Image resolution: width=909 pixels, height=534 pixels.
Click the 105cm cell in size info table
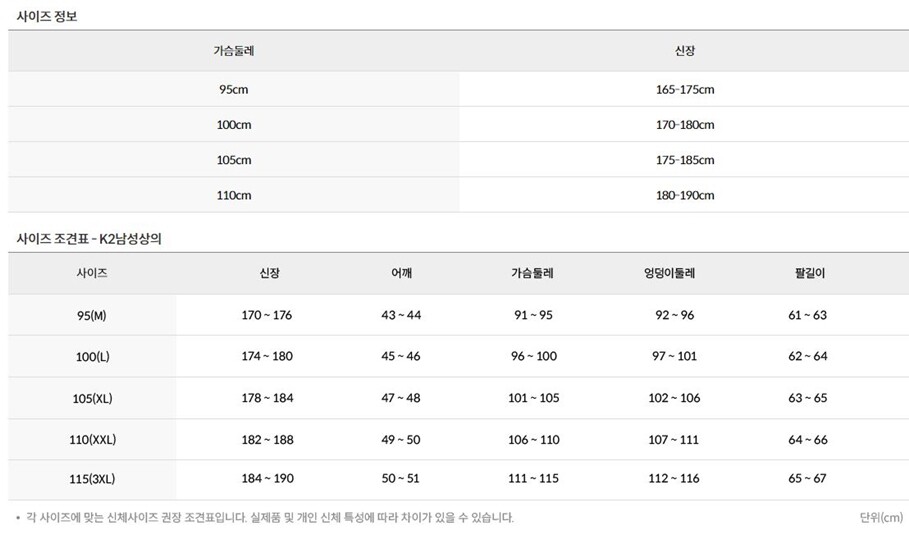(234, 160)
